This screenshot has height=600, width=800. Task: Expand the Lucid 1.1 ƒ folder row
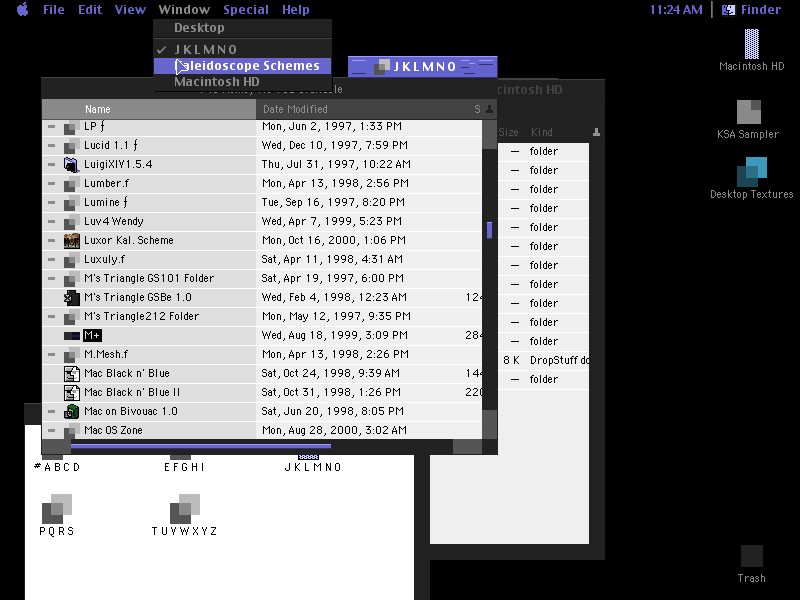pos(52,145)
